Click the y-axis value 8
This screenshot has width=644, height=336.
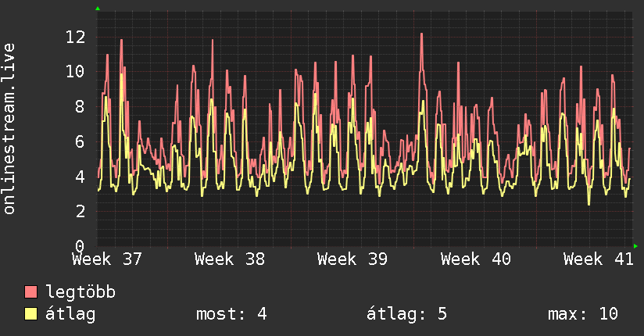point(80,107)
